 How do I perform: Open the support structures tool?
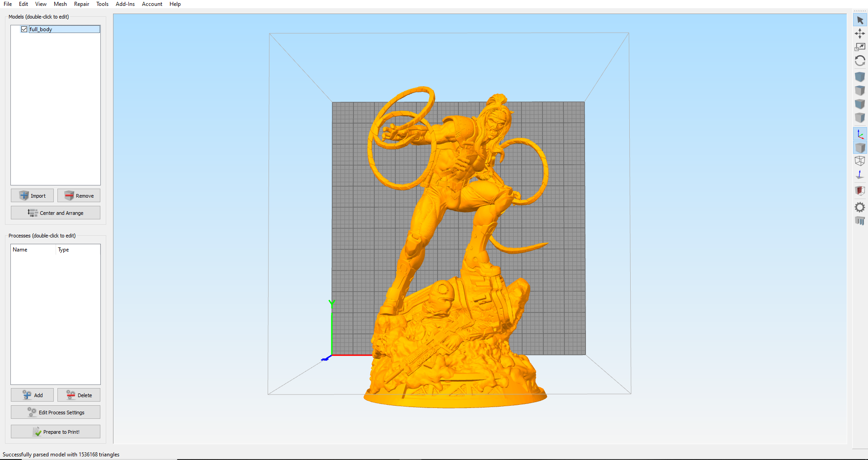pos(860,221)
